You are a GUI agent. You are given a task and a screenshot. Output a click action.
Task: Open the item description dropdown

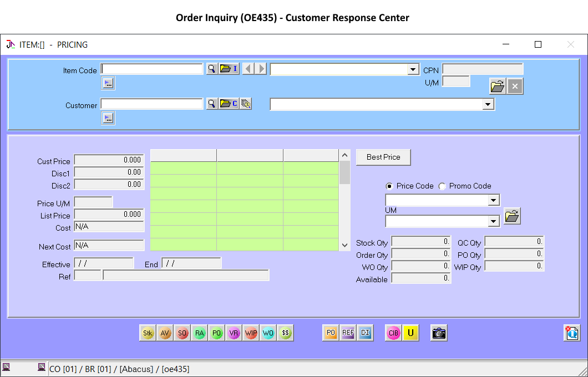(x=413, y=69)
